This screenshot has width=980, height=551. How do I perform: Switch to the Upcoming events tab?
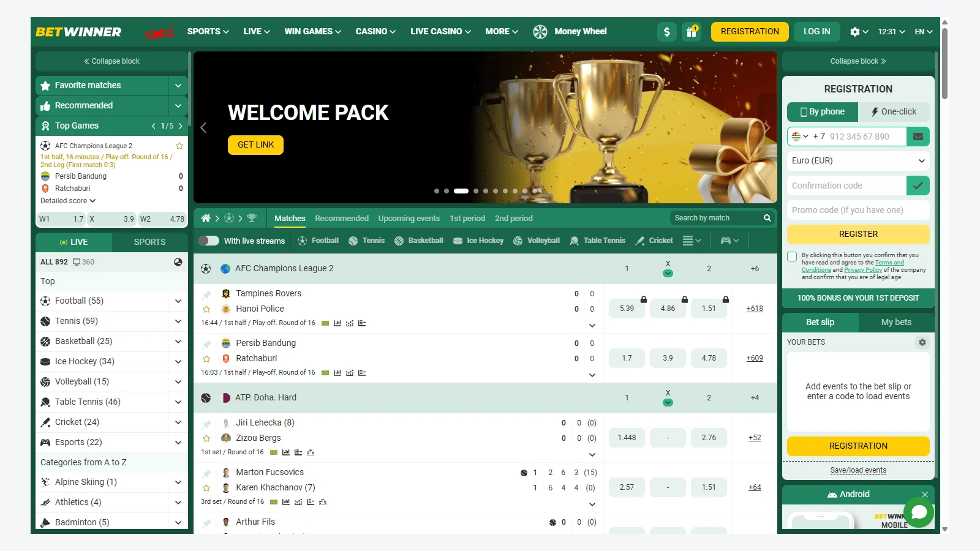tap(409, 218)
